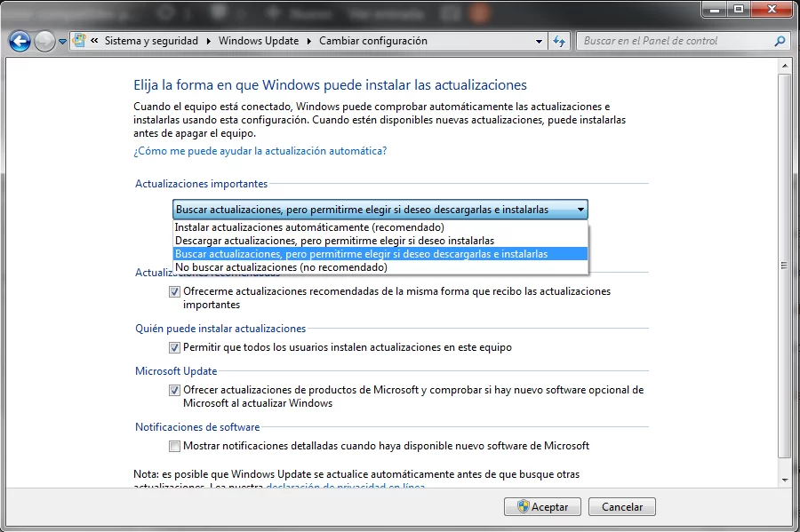Screen dimensions: 800x532
Task: Click the vertical scrollbar thumb
Action: [783, 266]
